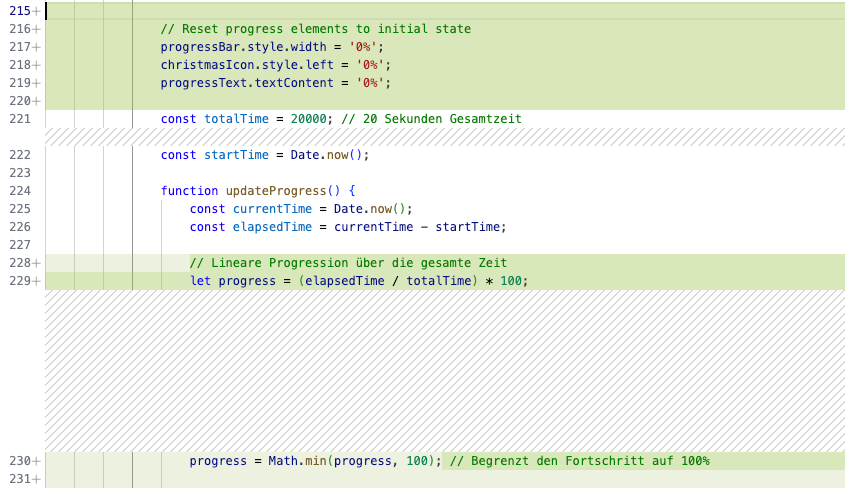845x488 pixels.
Task: Select line number 224 in the gutter
Action: coord(20,191)
